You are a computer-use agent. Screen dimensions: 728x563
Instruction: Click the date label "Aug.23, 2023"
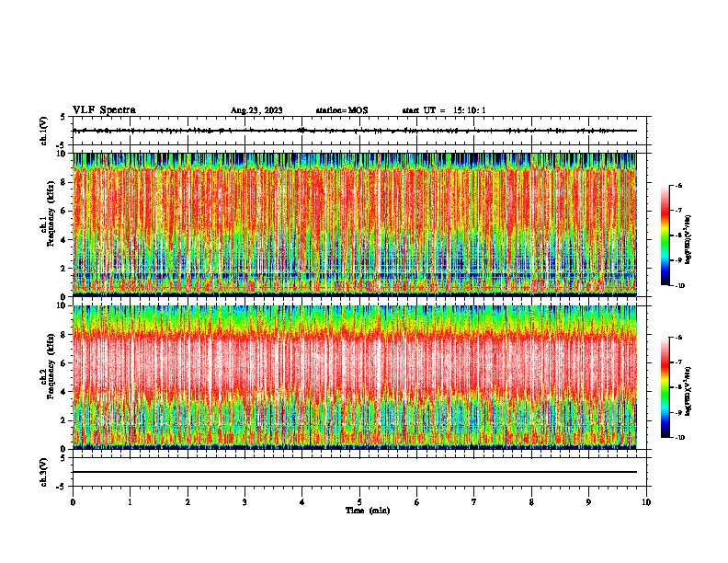coord(256,110)
